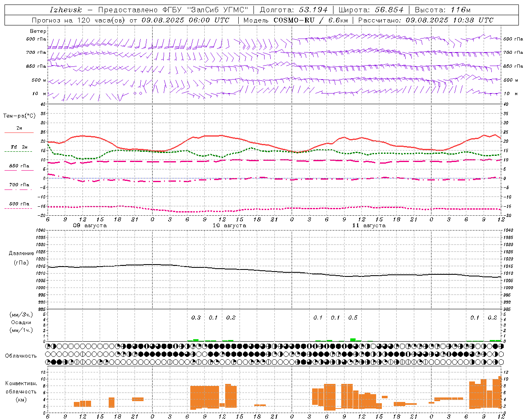Click the "Высота: 116м" header value
The width and height of the screenshot is (525, 420).
(443, 10)
